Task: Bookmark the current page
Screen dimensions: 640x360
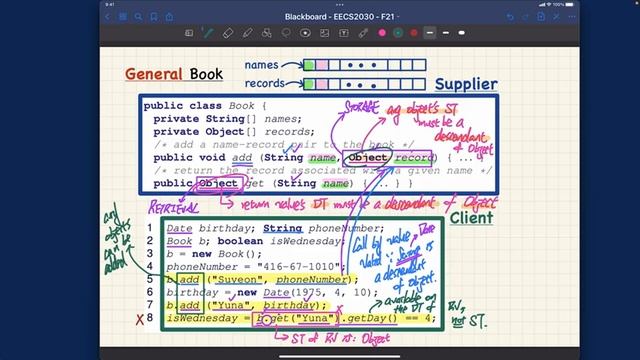Action: [x=154, y=17]
